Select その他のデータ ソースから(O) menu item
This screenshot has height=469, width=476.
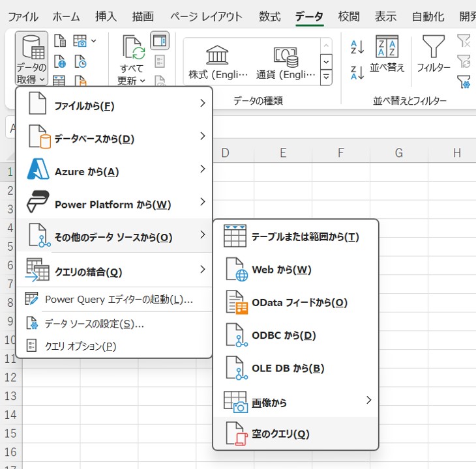(114, 235)
